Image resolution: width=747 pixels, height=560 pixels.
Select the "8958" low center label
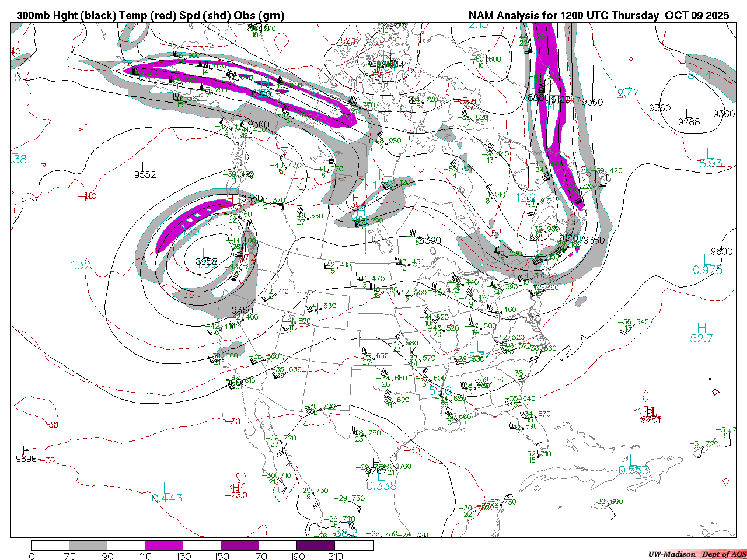[207, 262]
